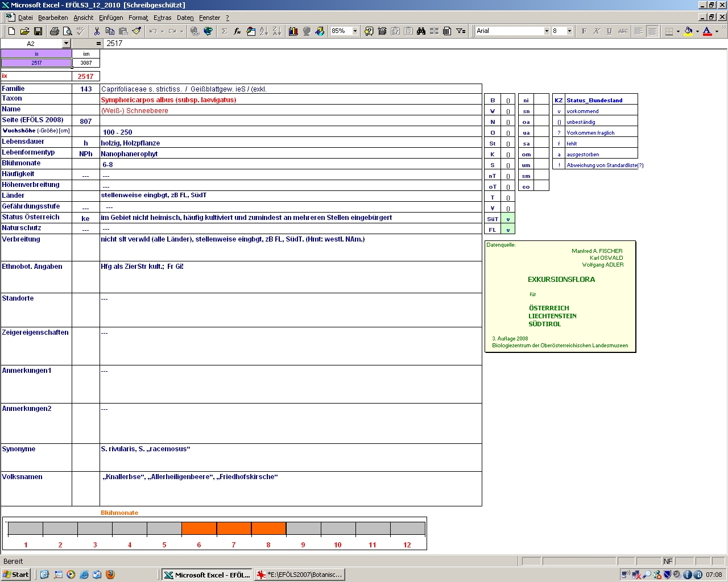Open the Redo history dropdown arrow
Image resolution: width=728 pixels, height=582 pixels.
pyautogui.click(x=182, y=31)
